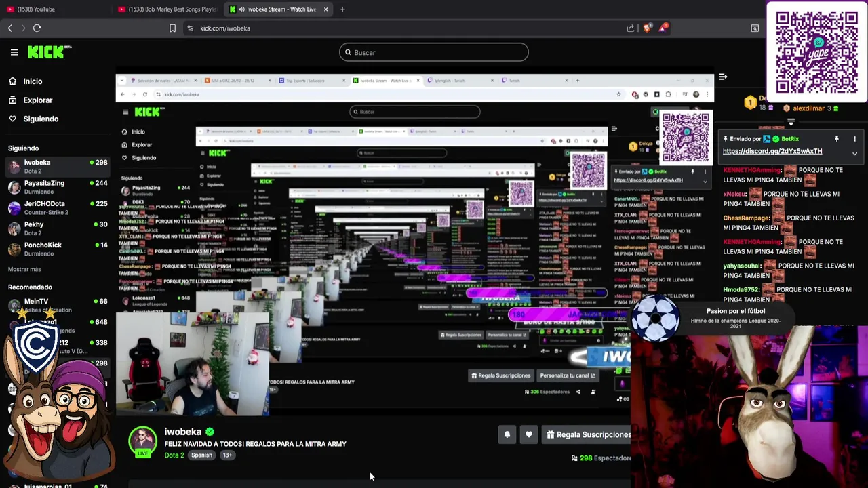This screenshot has height=488, width=868.
Task: Select PayasitaZing in the followed channels list
Action: pos(58,187)
